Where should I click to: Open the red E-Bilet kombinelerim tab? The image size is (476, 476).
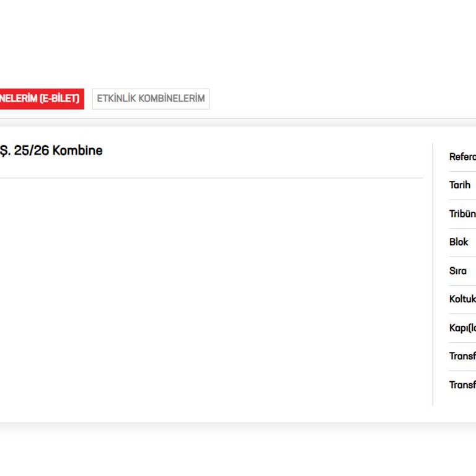coord(42,99)
